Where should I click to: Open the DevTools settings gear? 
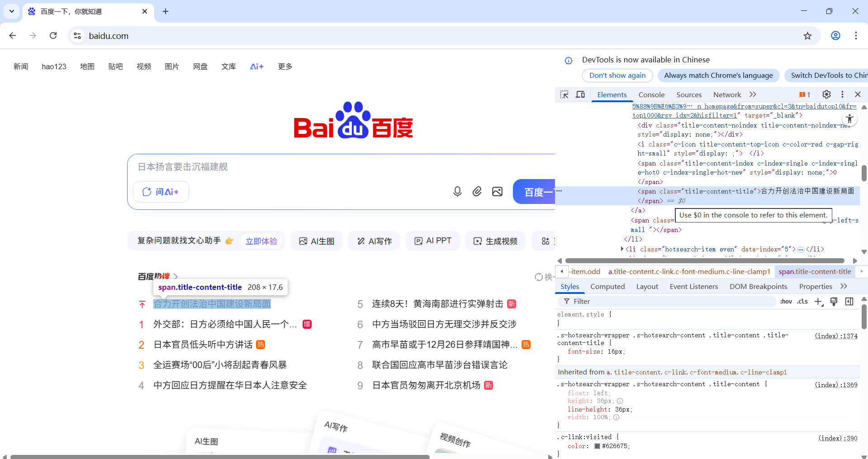826,95
